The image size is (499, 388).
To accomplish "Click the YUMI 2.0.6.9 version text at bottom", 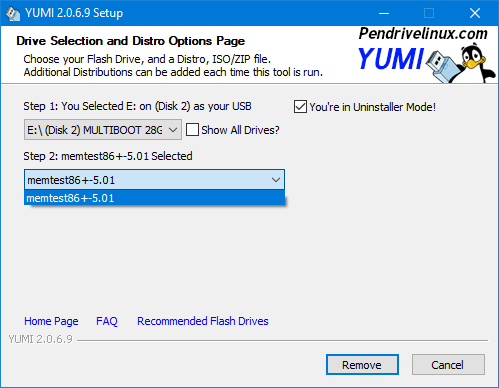I will (40, 339).
